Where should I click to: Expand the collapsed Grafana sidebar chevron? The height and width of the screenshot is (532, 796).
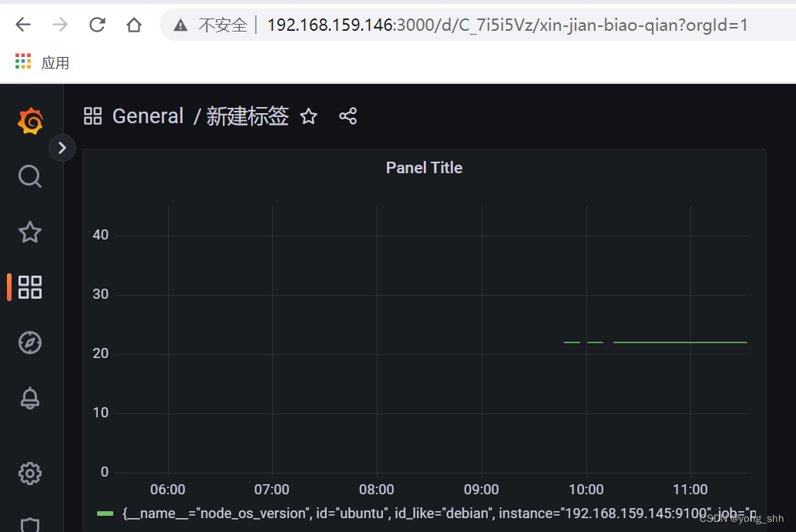(x=62, y=147)
